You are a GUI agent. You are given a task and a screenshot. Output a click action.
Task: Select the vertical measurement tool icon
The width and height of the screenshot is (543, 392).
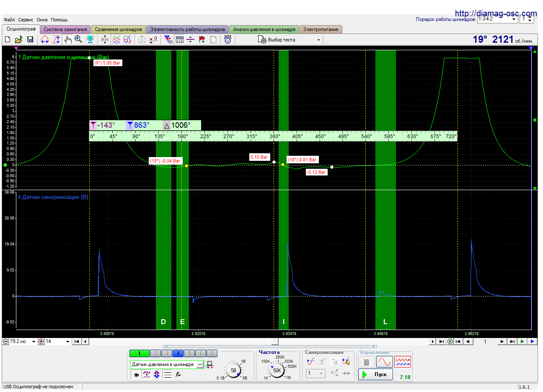pyautogui.click(x=56, y=39)
